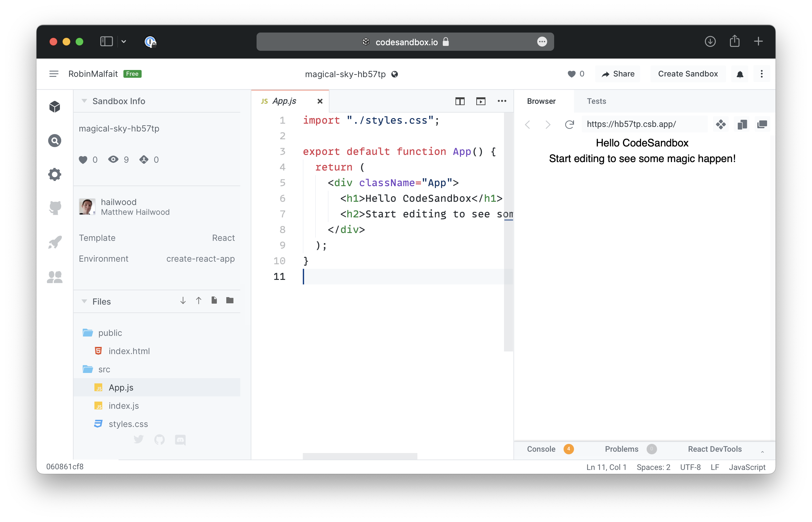Collapse the Files section

click(84, 301)
